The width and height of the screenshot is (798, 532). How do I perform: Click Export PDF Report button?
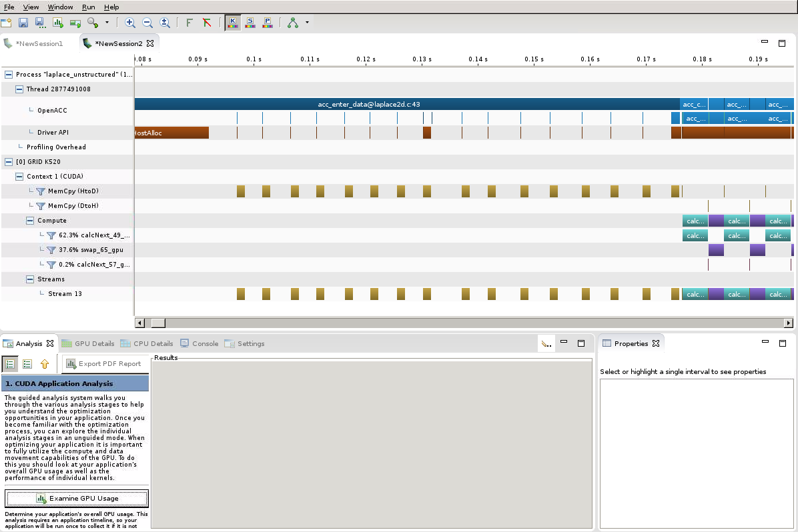tap(103, 364)
